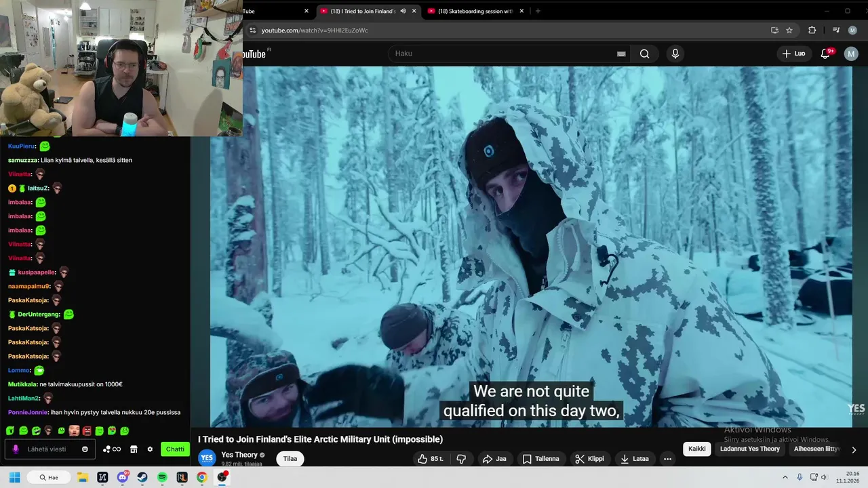
Task: Open Discord from the taskbar
Action: (123, 477)
